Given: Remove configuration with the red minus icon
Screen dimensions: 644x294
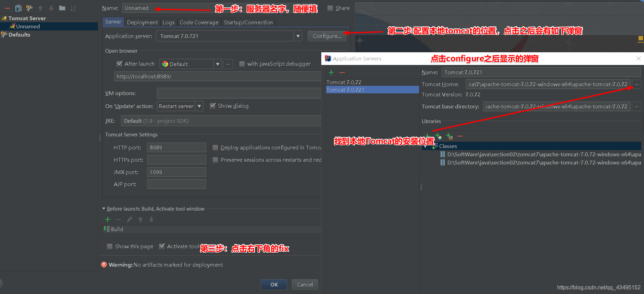Looking at the screenshot, I should click(x=8, y=8).
